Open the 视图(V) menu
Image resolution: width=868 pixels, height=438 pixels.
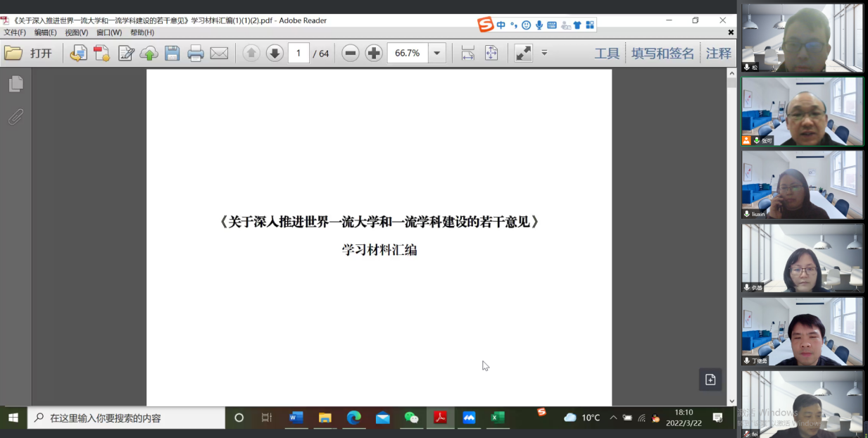coord(76,32)
